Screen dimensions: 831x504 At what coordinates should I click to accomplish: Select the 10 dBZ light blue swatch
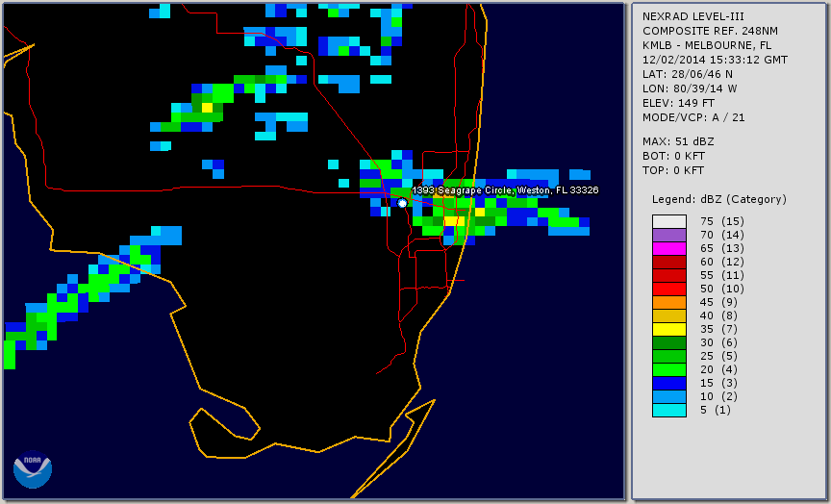tap(669, 397)
